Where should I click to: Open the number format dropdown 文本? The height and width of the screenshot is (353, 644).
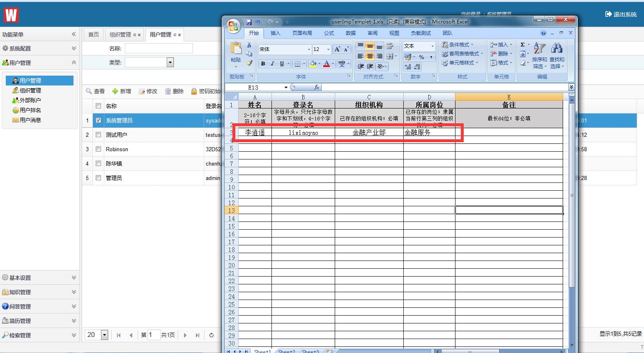tap(432, 46)
